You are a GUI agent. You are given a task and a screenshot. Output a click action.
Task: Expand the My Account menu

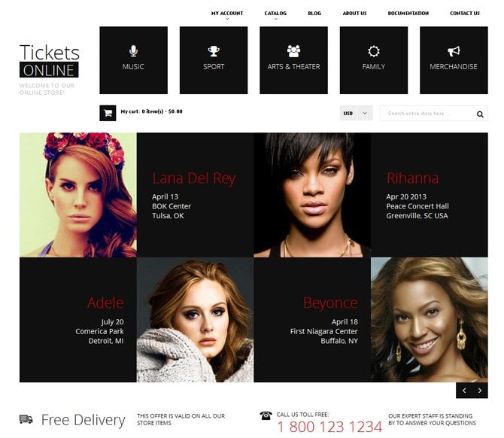[227, 14]
